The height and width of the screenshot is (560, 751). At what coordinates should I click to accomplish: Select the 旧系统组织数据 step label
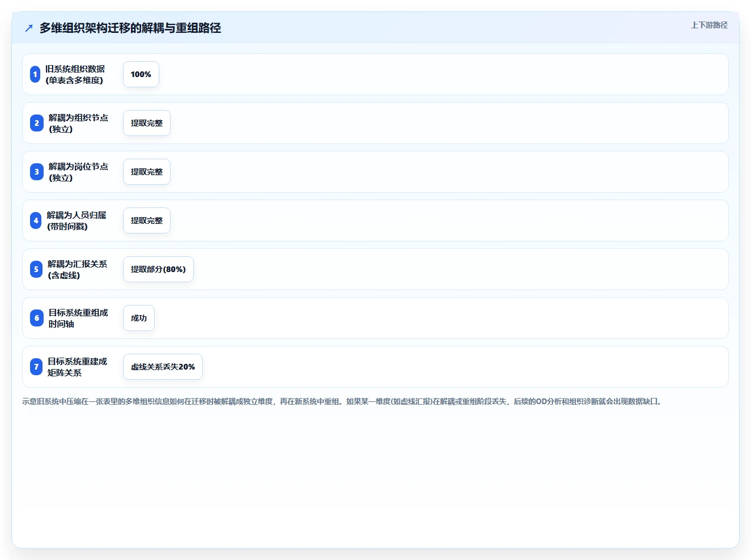75,74
